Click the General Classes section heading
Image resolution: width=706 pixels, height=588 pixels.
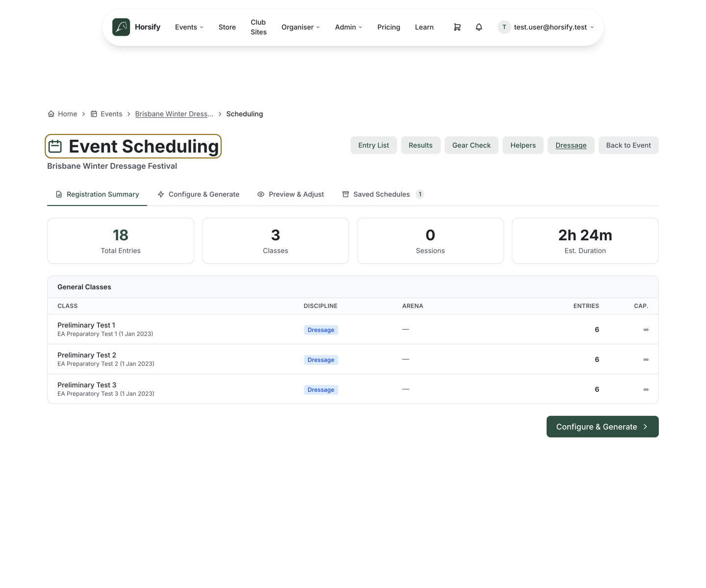(84, 287)
